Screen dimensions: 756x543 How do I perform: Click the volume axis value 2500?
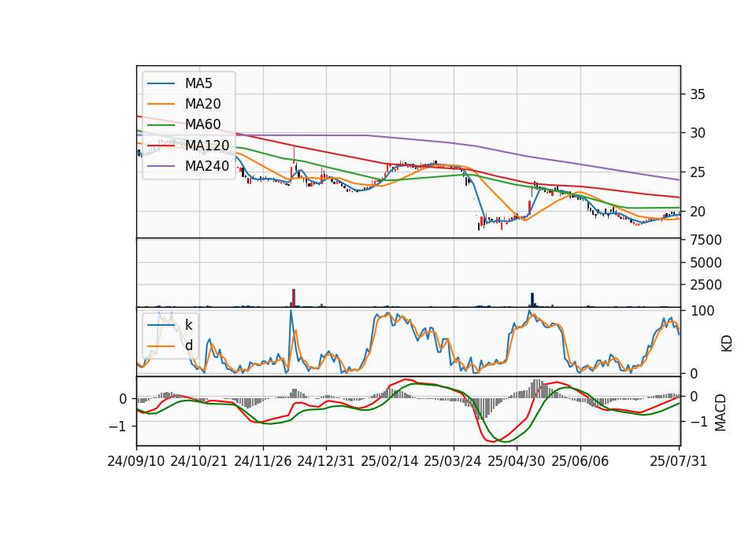[x=706, y=285]
